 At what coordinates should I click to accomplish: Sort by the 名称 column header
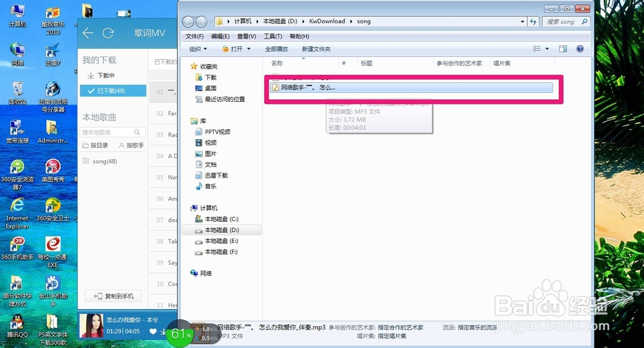click(x=277, y=63)
